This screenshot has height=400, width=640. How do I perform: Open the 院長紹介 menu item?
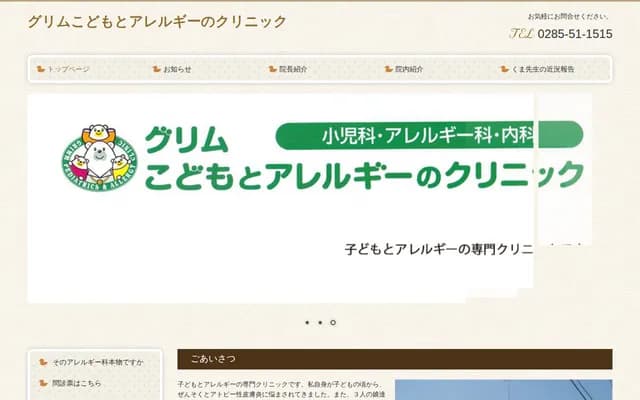(x=293, y=69)
